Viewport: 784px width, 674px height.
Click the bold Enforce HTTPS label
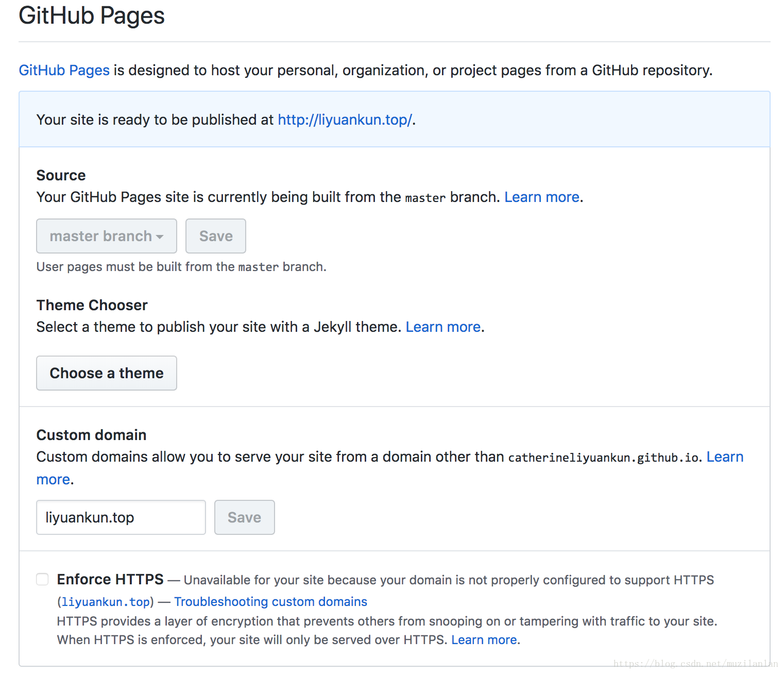tap(110, 579)
